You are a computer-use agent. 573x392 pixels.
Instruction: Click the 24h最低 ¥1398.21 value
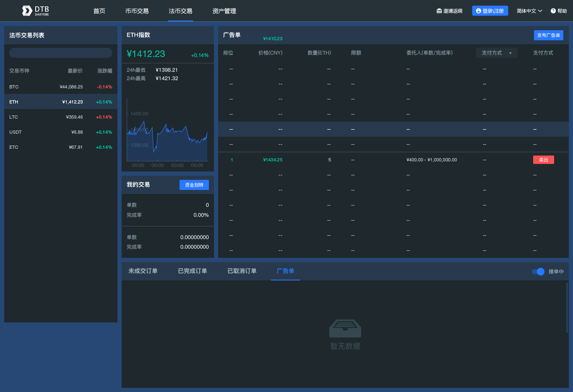click(167, 70)
